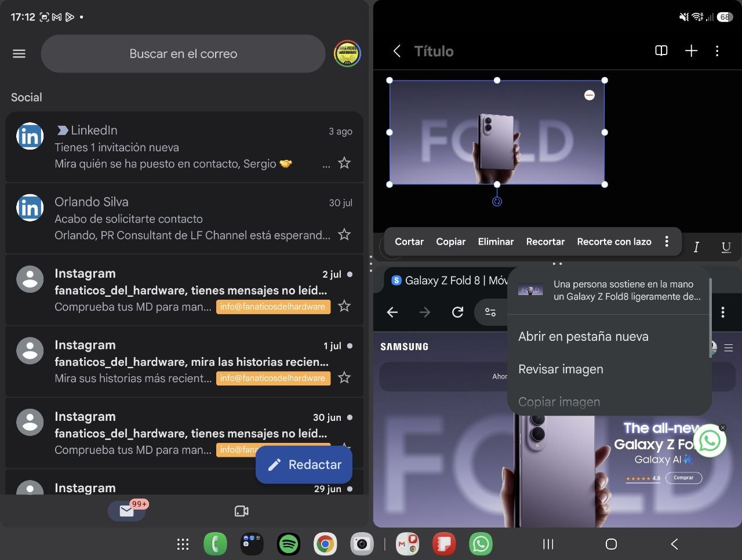Open Chrome site settings icon in address bar

click(490, 312)
